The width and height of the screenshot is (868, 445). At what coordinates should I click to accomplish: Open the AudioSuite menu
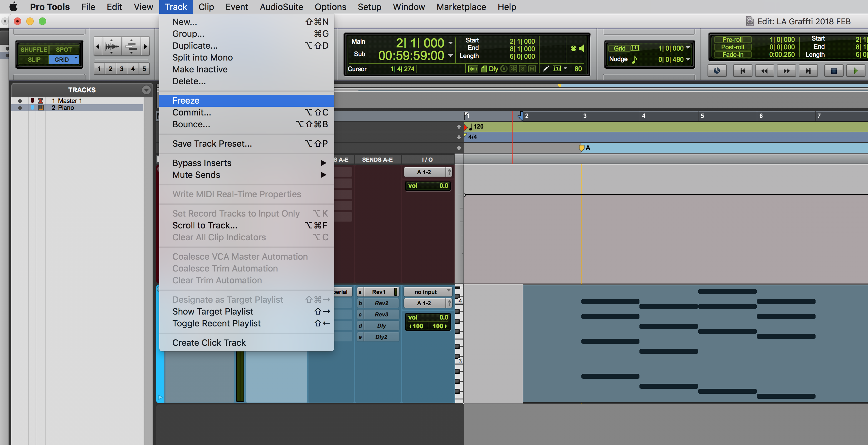point(281,7)
